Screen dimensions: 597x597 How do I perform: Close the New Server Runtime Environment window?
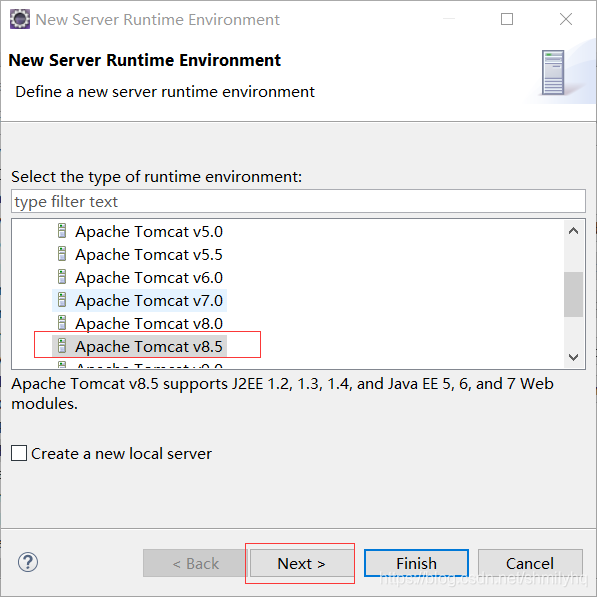pyautogui.click(x=566, y=19)
